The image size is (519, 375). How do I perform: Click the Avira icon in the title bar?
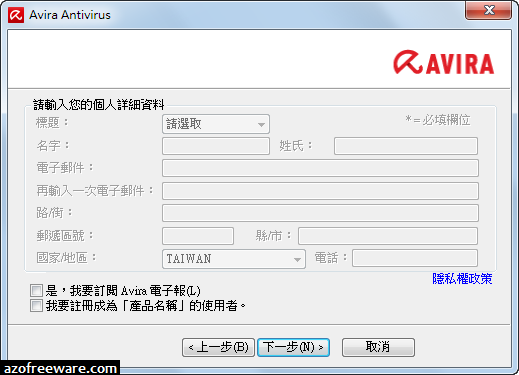pos(16,15)
